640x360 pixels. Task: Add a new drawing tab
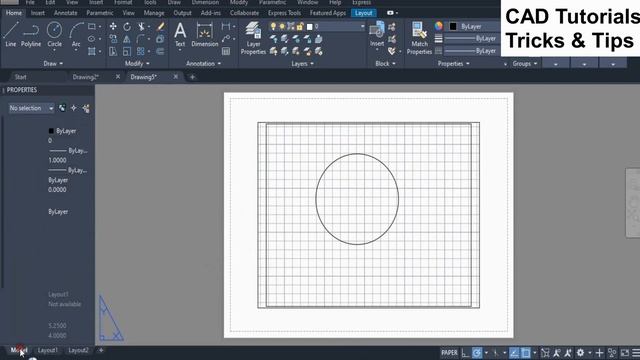pos(192,77)
